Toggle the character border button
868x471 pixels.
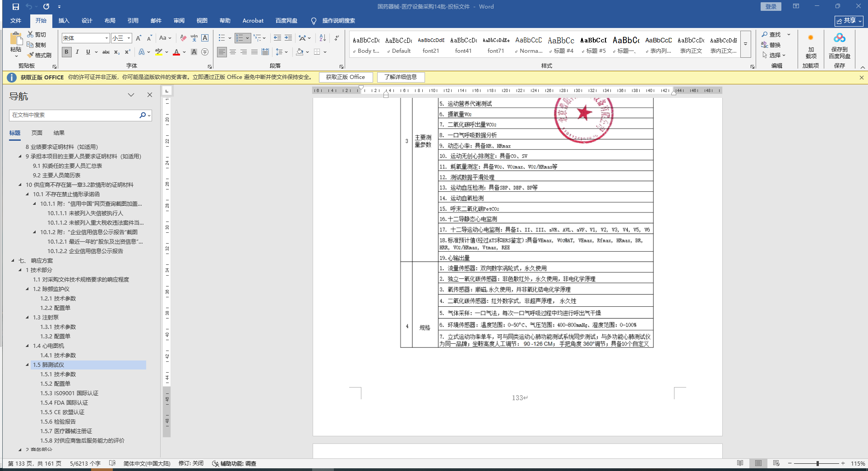tap(205, 38)
